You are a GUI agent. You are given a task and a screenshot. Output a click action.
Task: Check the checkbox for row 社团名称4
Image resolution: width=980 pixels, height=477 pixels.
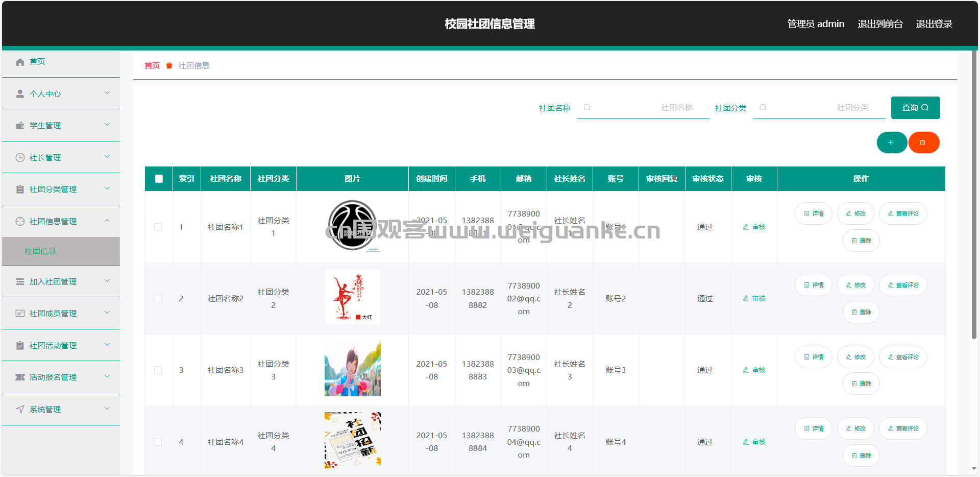pyautogui.click(x=158, y=442)
